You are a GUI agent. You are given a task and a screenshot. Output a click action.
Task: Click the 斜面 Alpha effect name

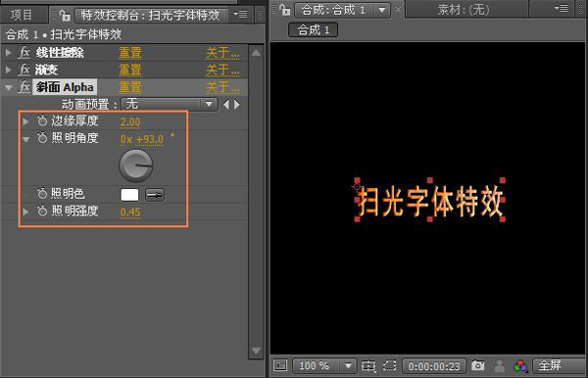[65, 87]
